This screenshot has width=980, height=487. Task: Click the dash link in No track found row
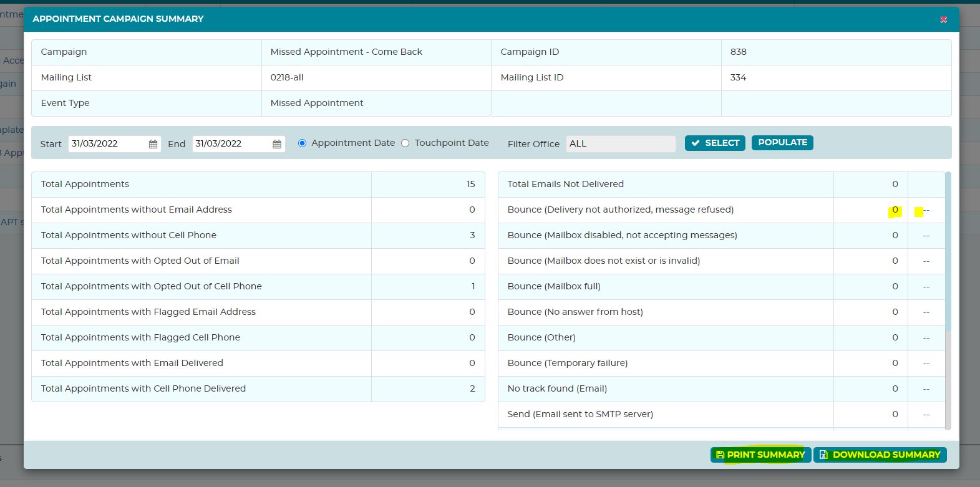926,389
